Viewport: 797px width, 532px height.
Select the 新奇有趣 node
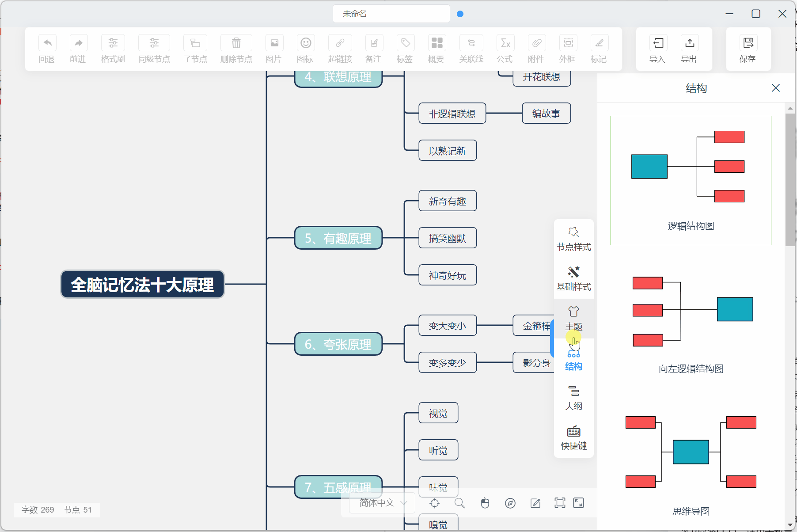click(448, 201)
